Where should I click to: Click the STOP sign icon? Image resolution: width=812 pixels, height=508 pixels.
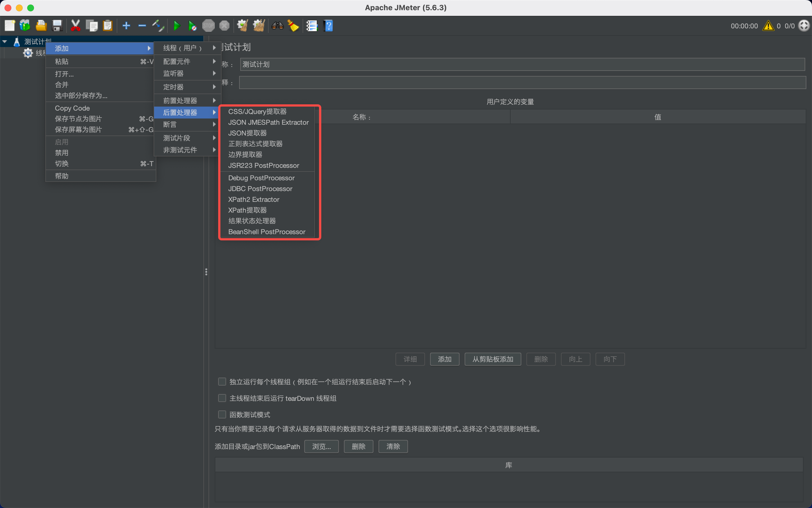pos(208,26)
